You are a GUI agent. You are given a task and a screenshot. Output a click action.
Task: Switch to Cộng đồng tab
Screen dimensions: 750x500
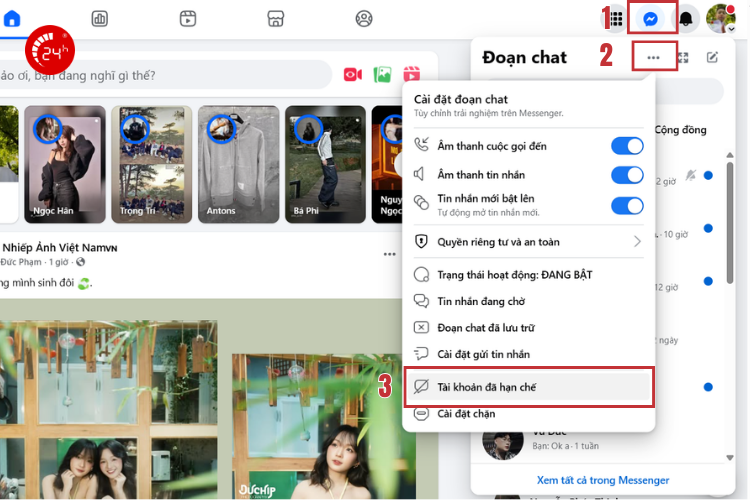click(x=680, y=130)
